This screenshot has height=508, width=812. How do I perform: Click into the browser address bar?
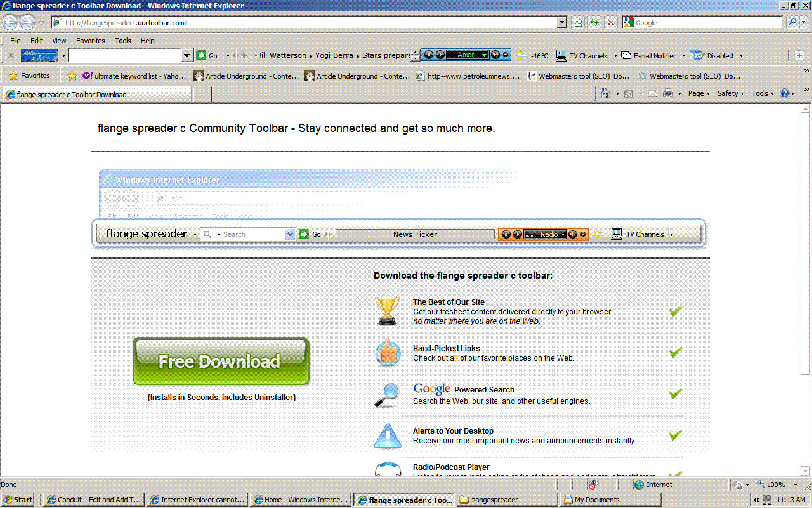coord(304,23)
